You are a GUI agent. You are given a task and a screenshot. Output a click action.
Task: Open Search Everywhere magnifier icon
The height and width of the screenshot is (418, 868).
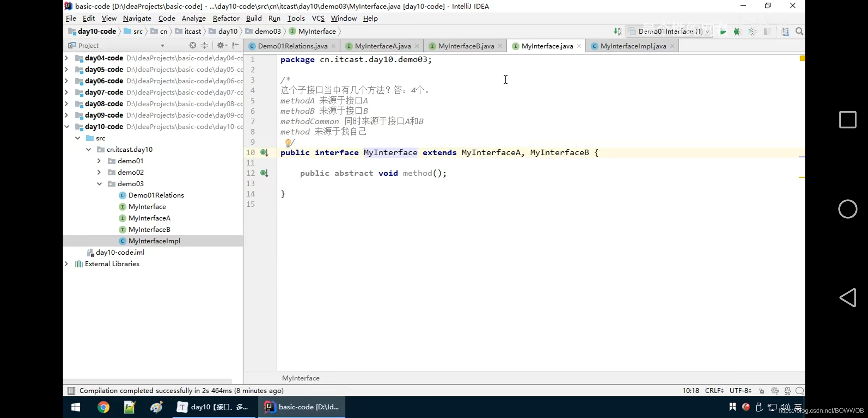799,32
